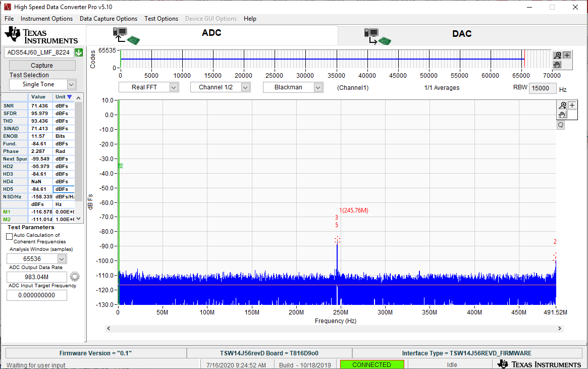Switch to the ADC tab

pyautogui.click(x=212, y=36)
